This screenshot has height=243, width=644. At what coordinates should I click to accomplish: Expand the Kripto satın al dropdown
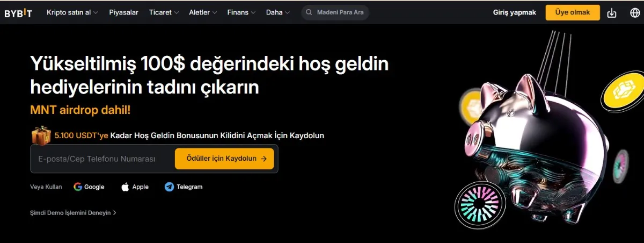coord(72,12)
